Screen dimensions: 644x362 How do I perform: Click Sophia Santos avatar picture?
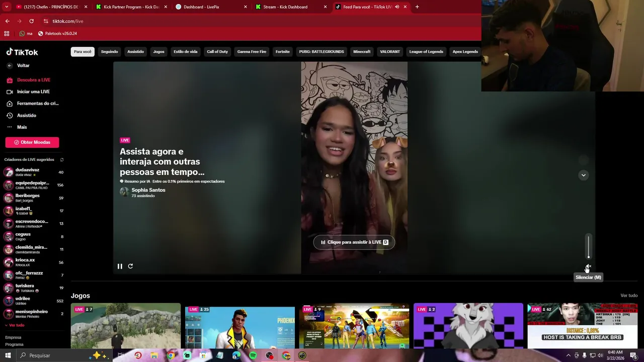[x=124, y=192]
